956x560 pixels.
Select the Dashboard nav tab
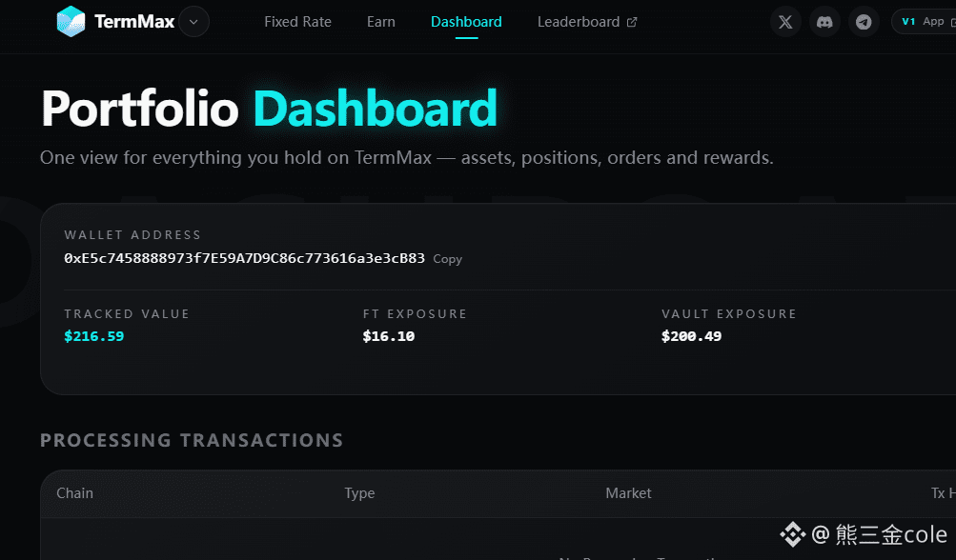(x=466, y=22)
